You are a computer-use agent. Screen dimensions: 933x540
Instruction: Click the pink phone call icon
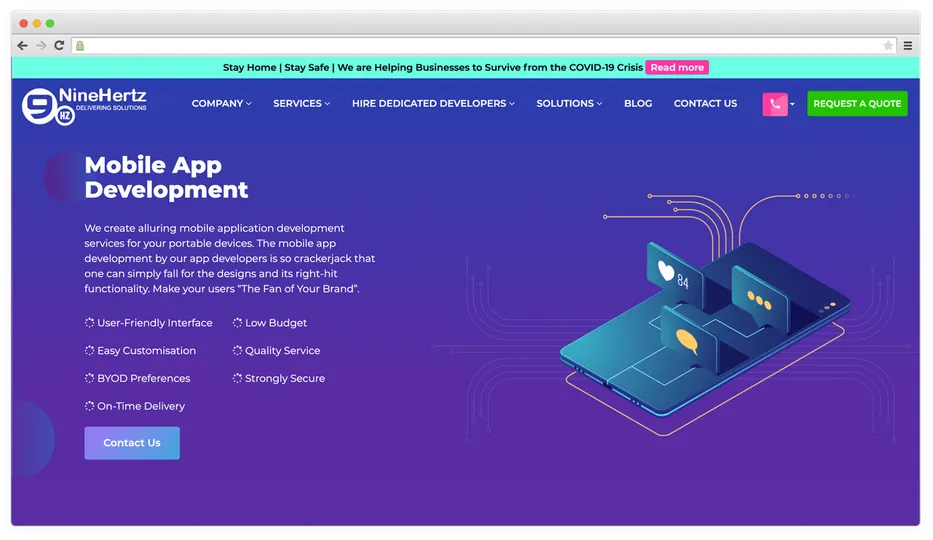775,104
